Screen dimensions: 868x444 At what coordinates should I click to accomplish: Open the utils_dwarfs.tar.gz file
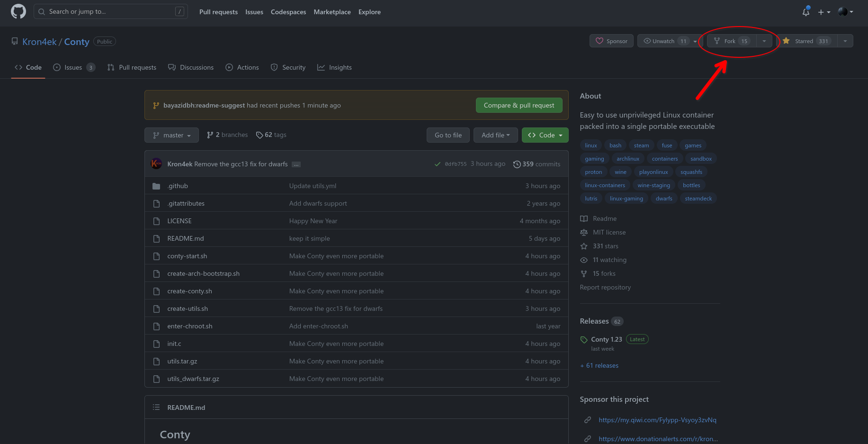click(193, 379)
